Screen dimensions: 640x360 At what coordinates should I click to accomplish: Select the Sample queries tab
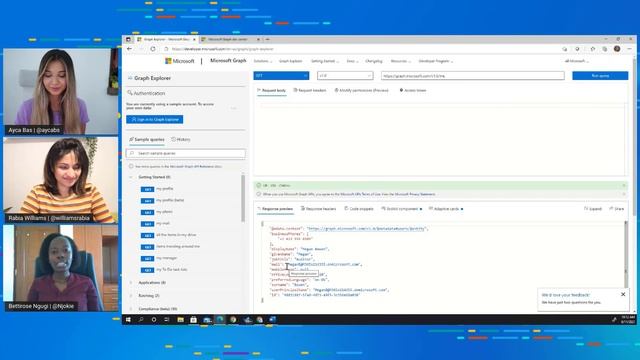pos(147,140)
